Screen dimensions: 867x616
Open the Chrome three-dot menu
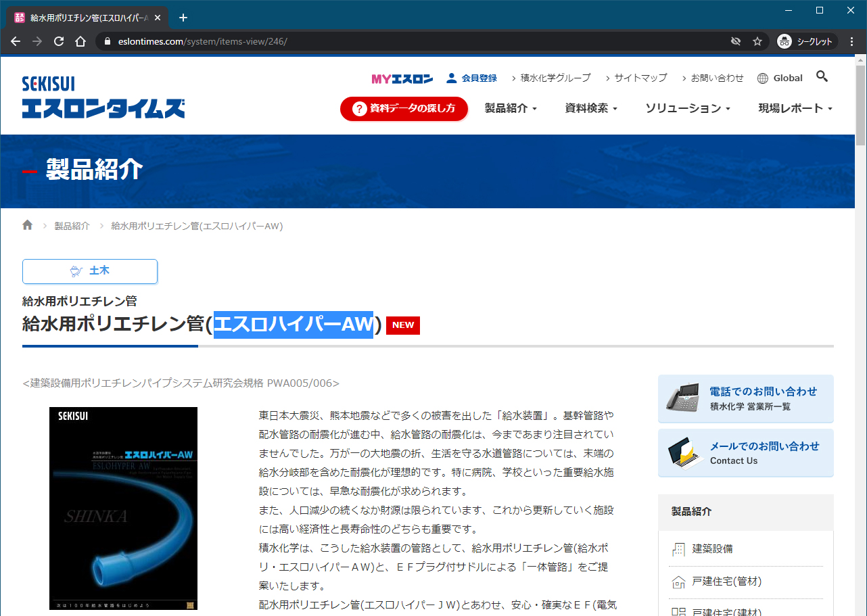pos(852,41)
